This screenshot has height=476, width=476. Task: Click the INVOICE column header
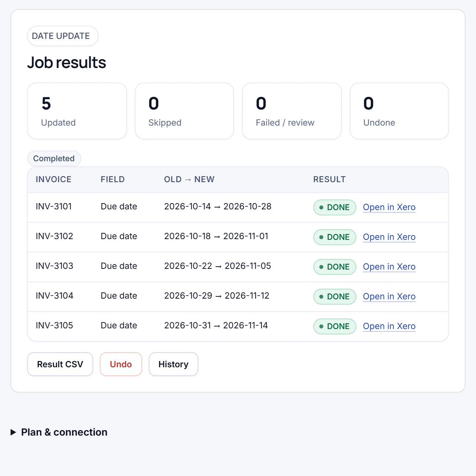pyautogui.click(x=54, y=179)
